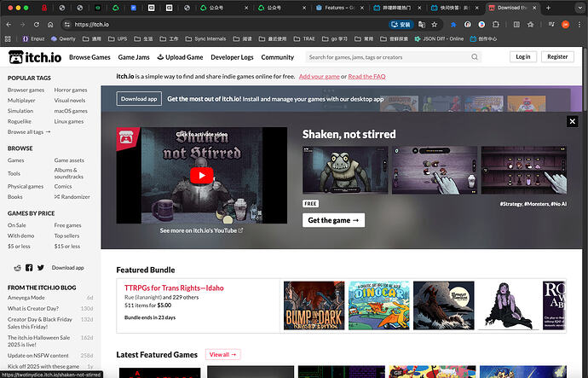Play the Shaken not Stirred YouTube video

coord(202,175)
